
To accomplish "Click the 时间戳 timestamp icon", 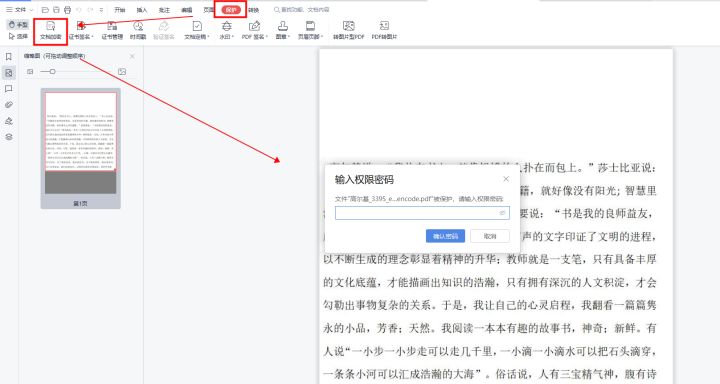I will pos(138,30).
